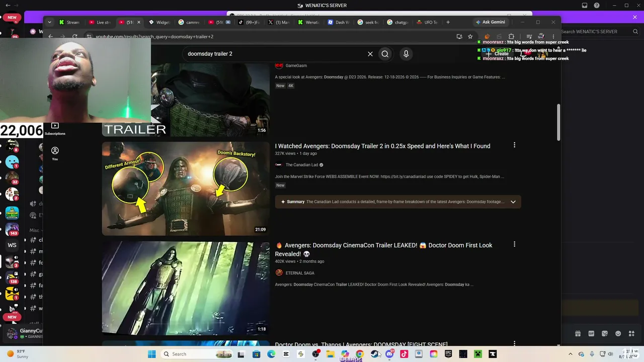This screenshot has height=362, width=644.
Task: Open the You section in YouTube sidebar
Action: point(55,153)
